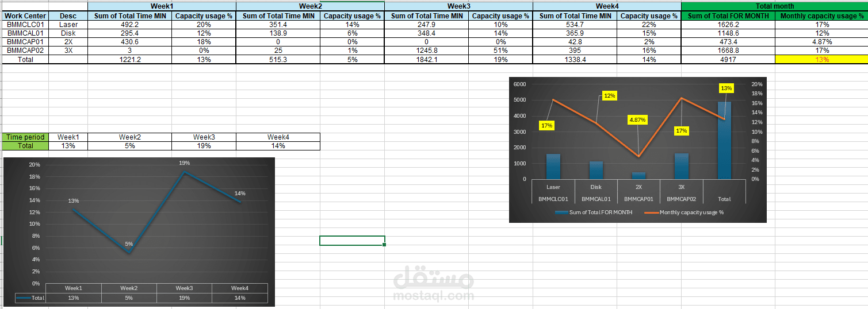Select the BMMCAP01 cell in Work Center column
Screen dimensions: 868x309
pos(25,42)
